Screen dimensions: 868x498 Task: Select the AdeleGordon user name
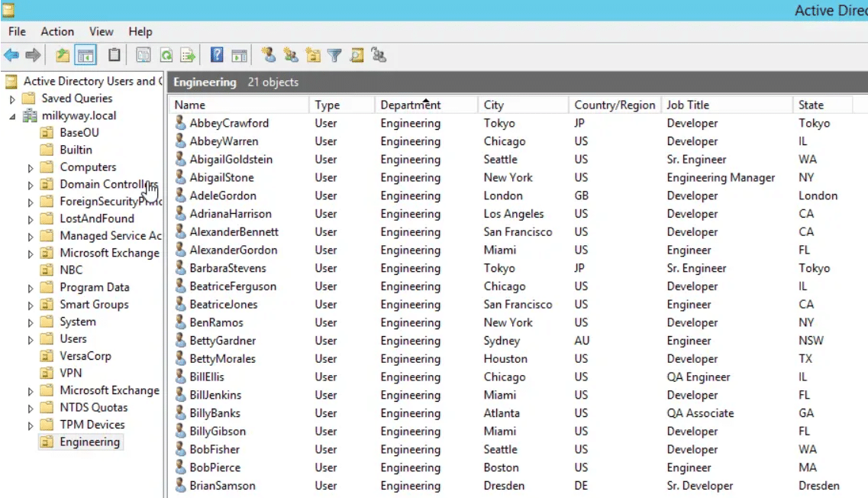[223, 196]
